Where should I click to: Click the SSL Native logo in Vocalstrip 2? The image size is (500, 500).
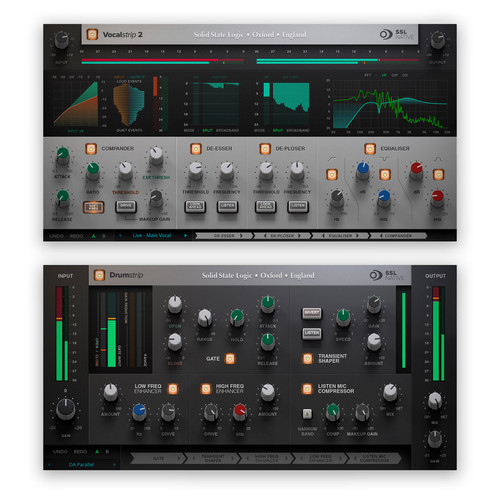tap(397, 34)
